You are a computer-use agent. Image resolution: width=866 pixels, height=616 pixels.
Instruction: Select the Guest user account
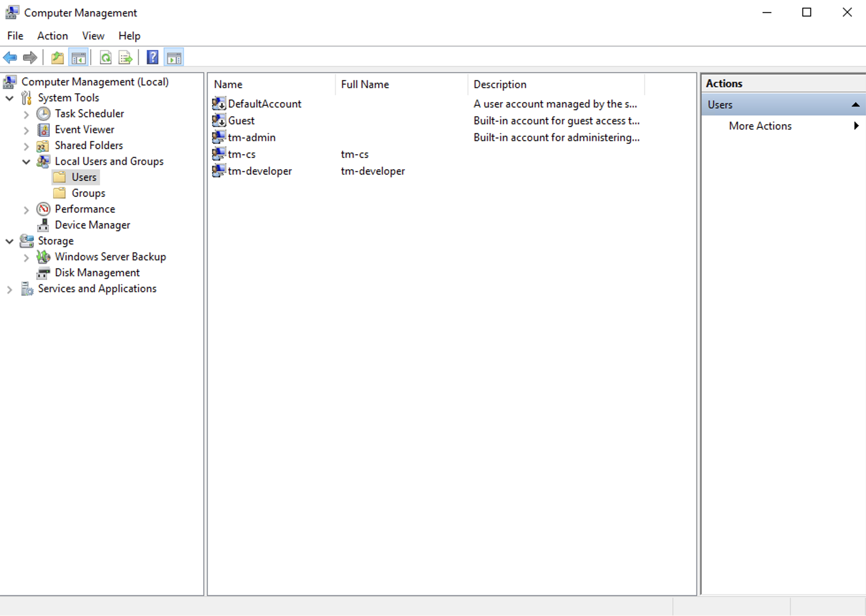point(241,120)
